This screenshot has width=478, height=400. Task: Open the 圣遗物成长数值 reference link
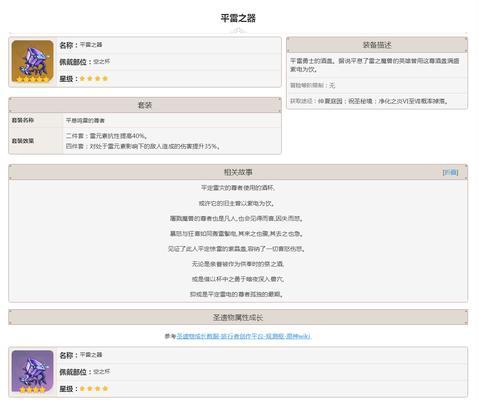244,336
